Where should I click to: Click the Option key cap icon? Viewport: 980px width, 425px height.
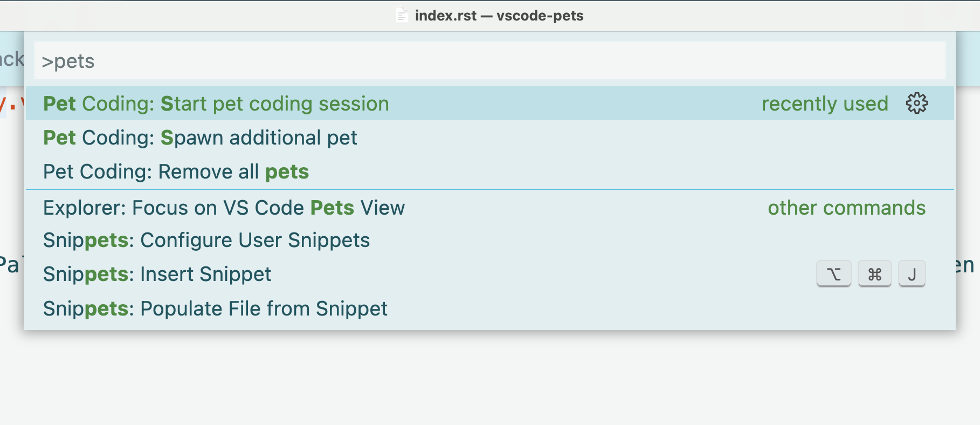tap(833, 273)
